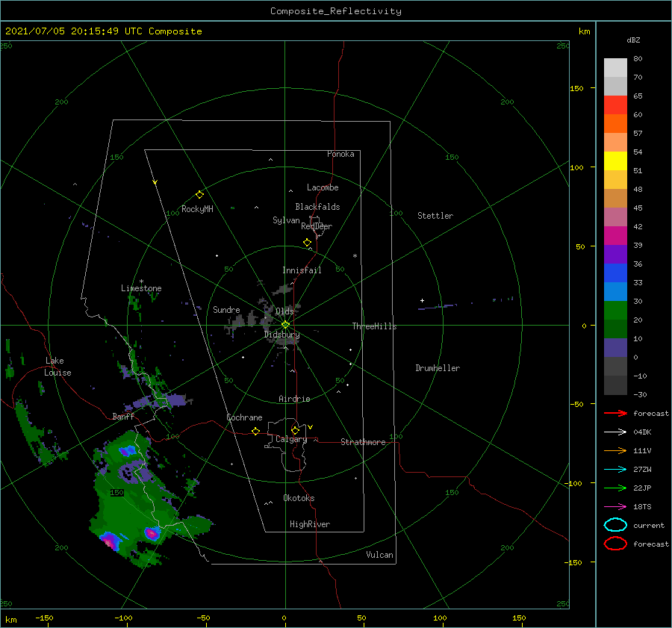Image resolution: width=672 pixels, height=628 pixels.
Task: Choose the slate 0-10 dBZ color band
Action: click(x=615, y=348)
